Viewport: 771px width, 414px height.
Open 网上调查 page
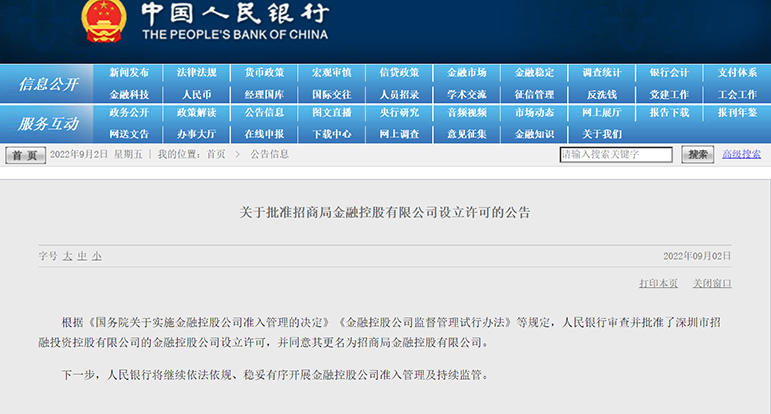[399, 134]
